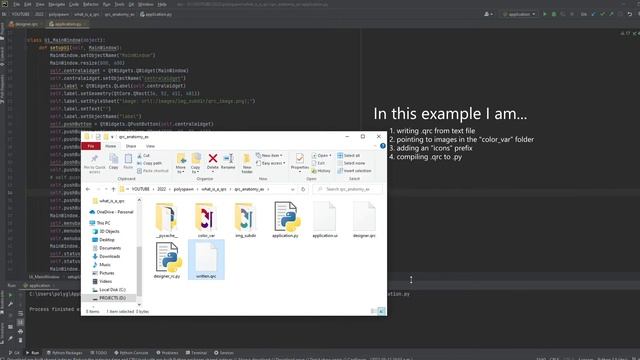This screenshot has height=360, width=640.
Task: Click the Search qrc_anatomy_ex field
Action: [x=348, y=189]
